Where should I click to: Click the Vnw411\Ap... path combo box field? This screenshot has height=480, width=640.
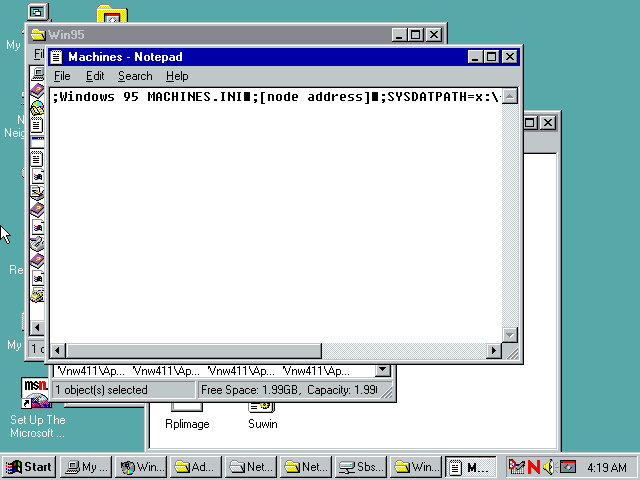214,371
